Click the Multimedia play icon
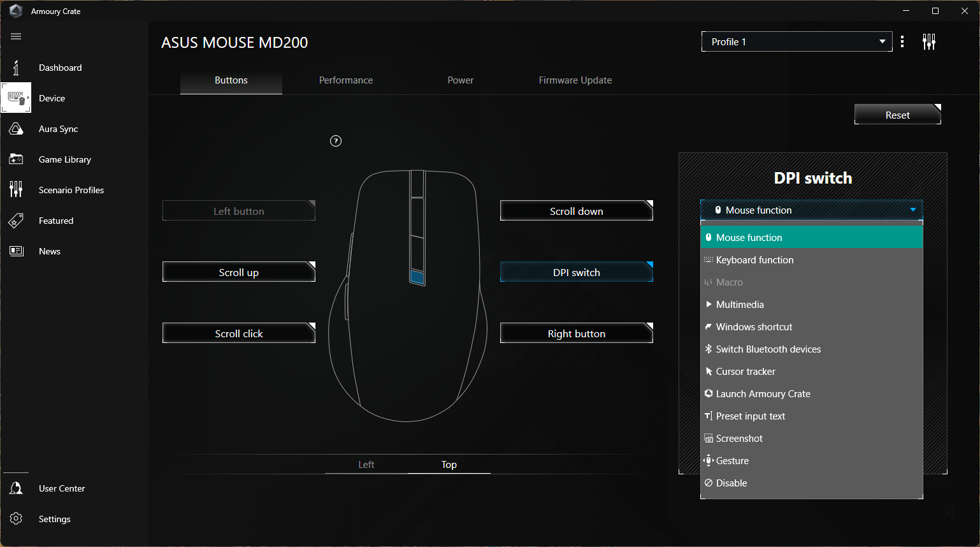This screenshot has width=980, height=547. 709,304
